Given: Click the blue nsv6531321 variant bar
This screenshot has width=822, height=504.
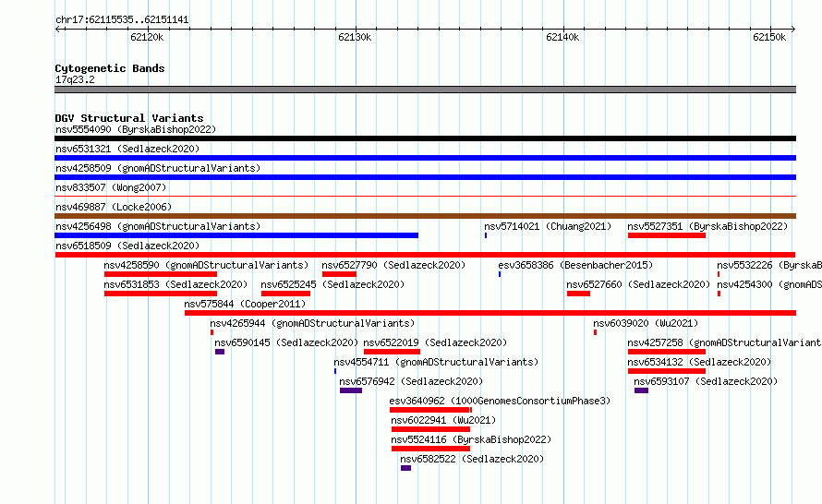Looking at the screenshot, I should (425, 158).
